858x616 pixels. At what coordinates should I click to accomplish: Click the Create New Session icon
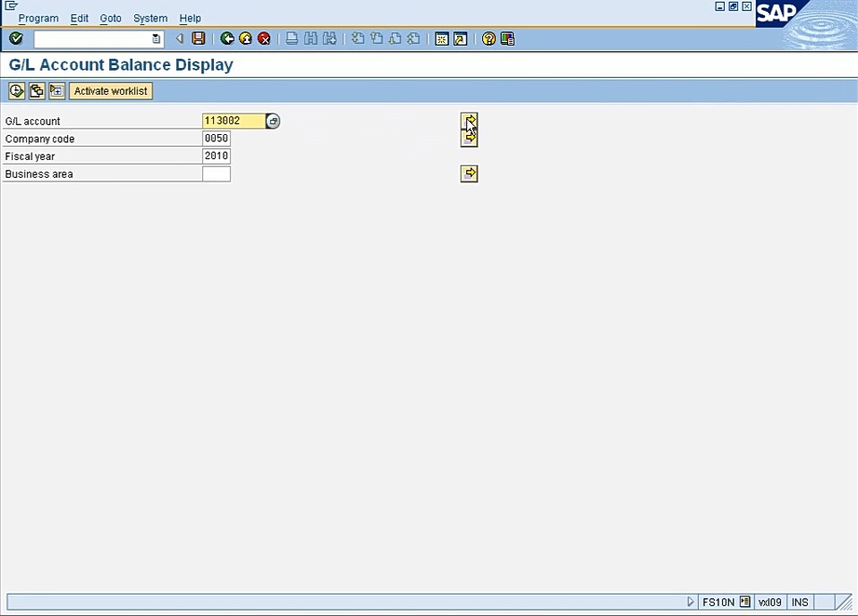442,38
